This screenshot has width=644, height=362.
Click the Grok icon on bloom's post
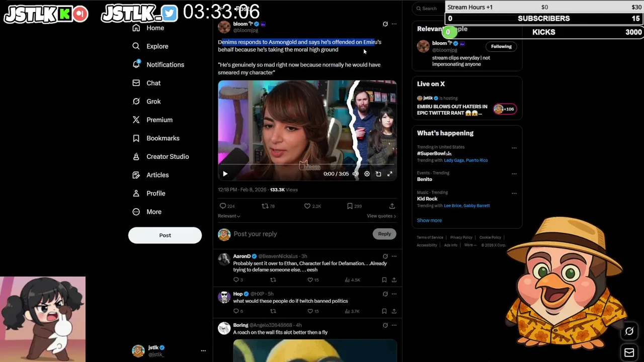385,24
